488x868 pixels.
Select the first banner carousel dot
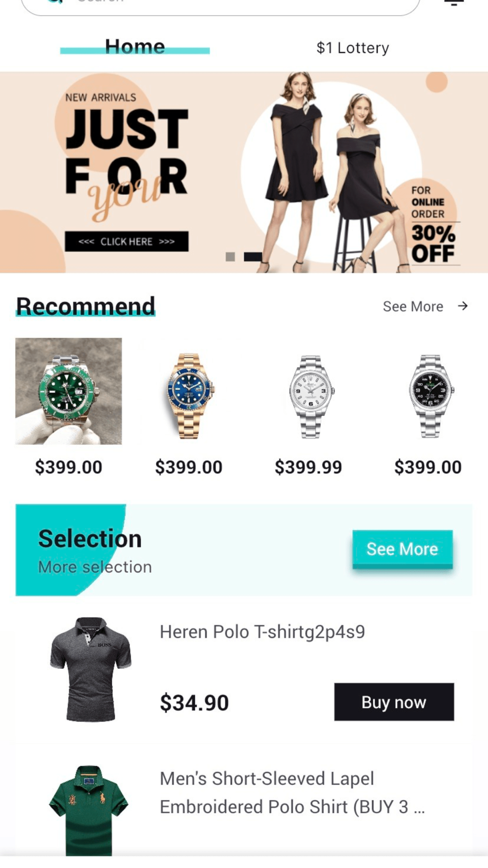[x=230, y=256]
